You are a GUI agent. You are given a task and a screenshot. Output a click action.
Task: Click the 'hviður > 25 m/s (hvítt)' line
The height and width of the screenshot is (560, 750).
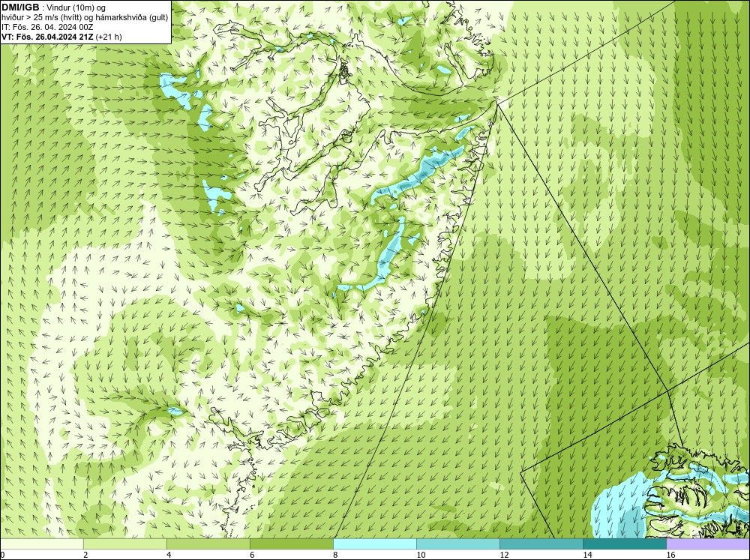tap(41, 18)
